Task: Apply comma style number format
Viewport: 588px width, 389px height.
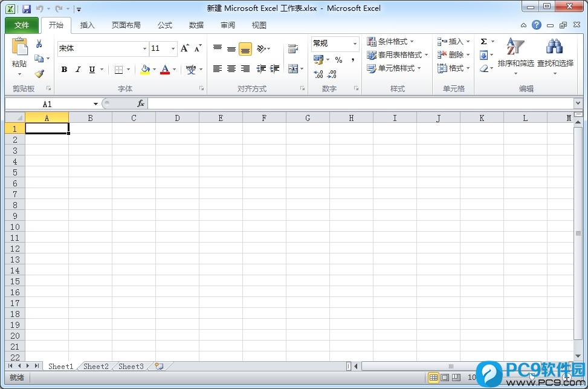Action: tap(352, 60)
